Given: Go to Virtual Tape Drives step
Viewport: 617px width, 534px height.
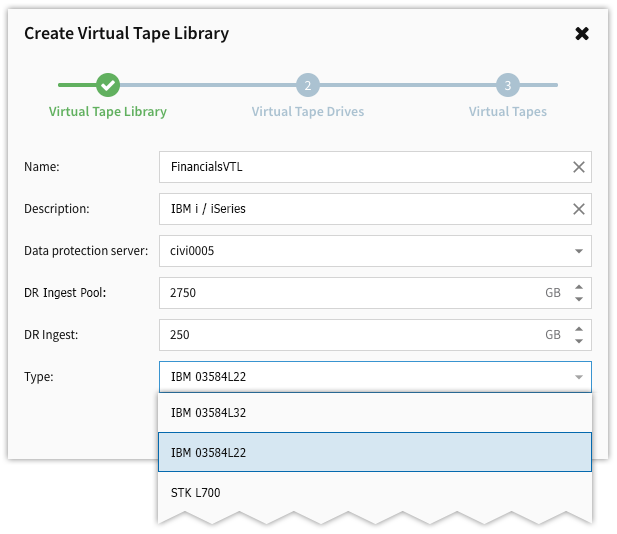Looking at the screenshot, I should pos(308,112).
